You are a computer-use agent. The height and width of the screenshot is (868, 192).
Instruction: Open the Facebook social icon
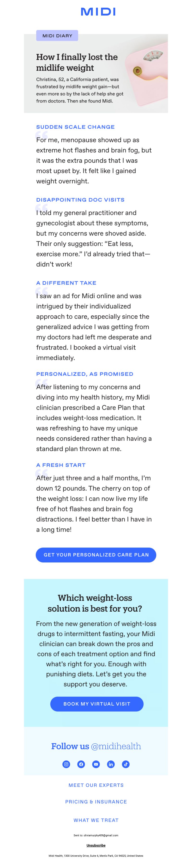81,764
